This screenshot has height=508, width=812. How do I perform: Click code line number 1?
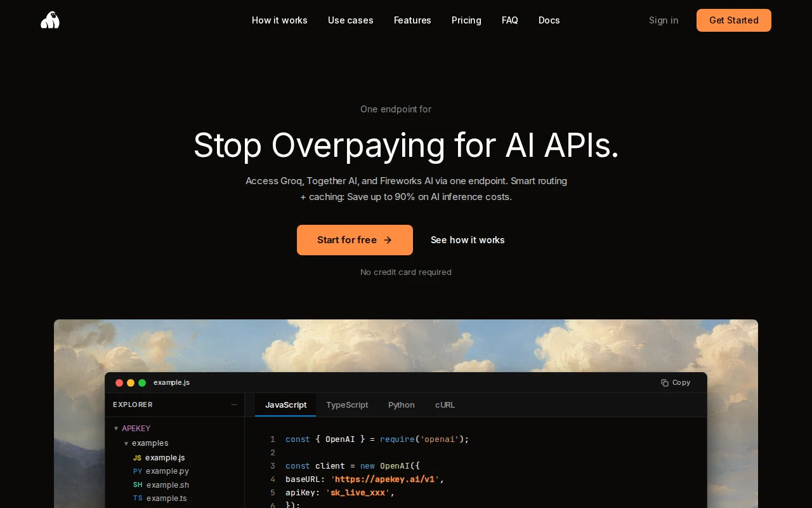[x=273, y=439]
